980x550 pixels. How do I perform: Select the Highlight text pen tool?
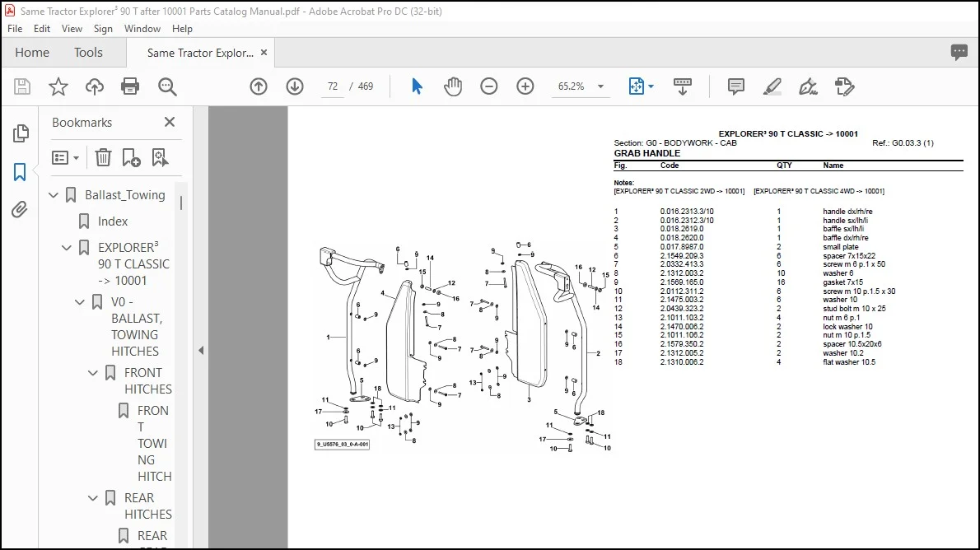pos(772,86)
